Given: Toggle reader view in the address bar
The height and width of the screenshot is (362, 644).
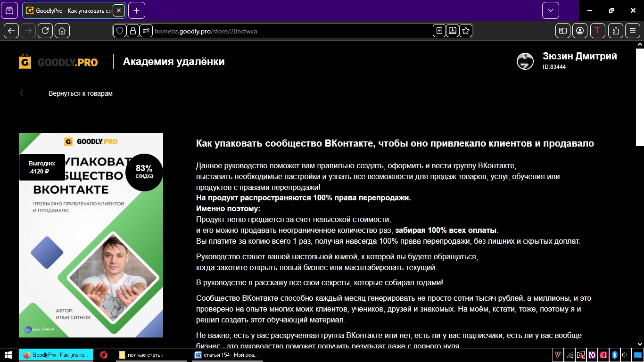Looking at the screenshot, I should pos(439,31).
